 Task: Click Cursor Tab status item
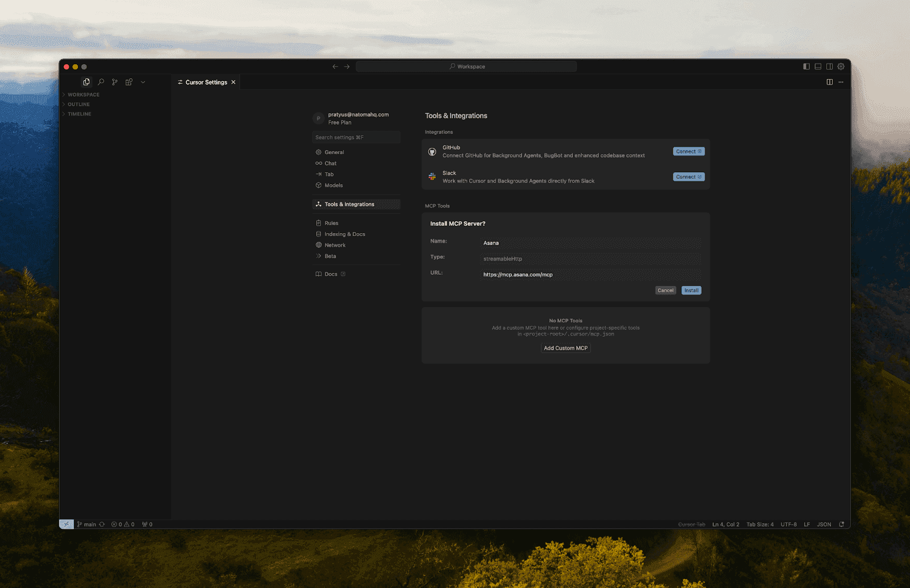coord(692,524)
